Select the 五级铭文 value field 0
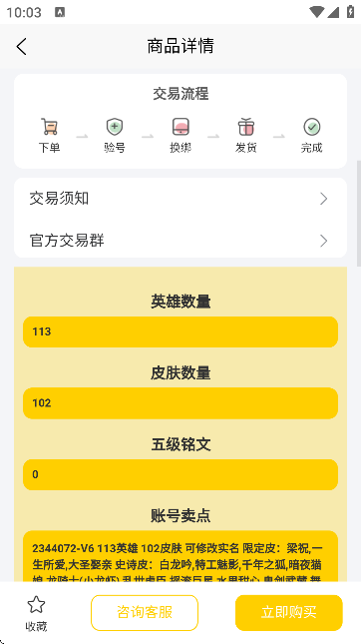This screenshot has width=361, height=644. click(180, 475)
